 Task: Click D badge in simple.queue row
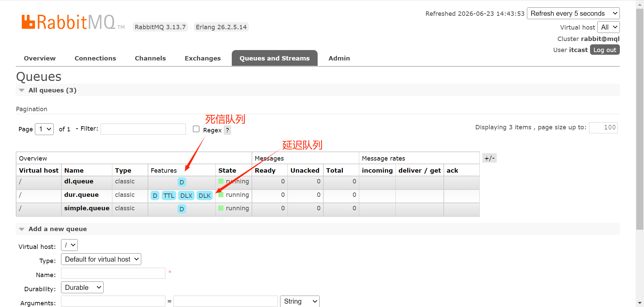pyautogui.click(x=181, y=209)
